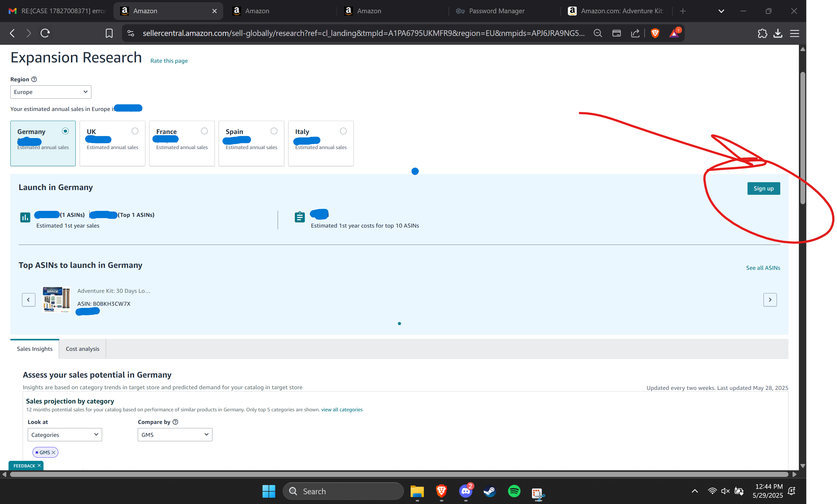Show previous top ASIN in carousel
This screenshot has width=837, height=504.
(29, 299)
